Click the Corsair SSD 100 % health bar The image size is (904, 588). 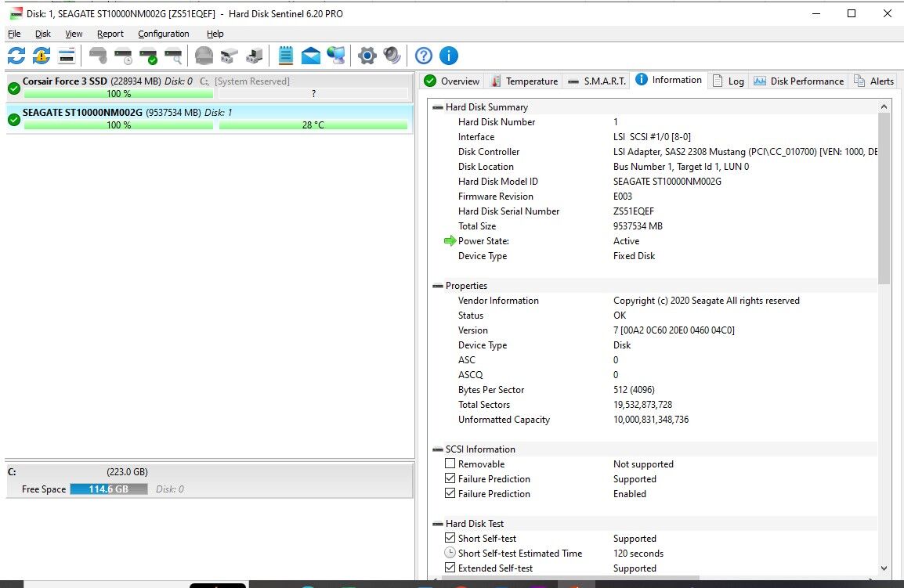[x=119, y=94]
